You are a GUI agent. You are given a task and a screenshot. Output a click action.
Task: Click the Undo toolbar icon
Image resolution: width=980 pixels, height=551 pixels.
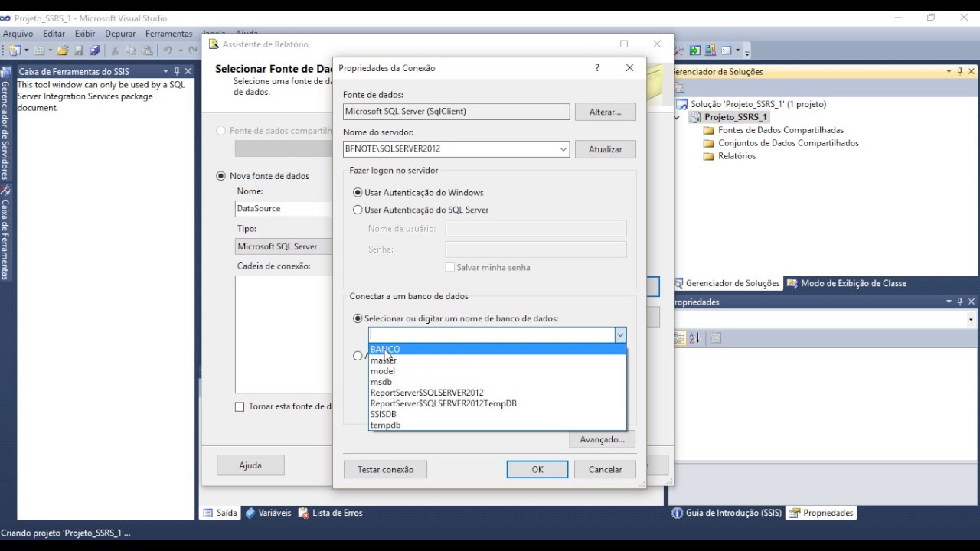tap(168, 51)
